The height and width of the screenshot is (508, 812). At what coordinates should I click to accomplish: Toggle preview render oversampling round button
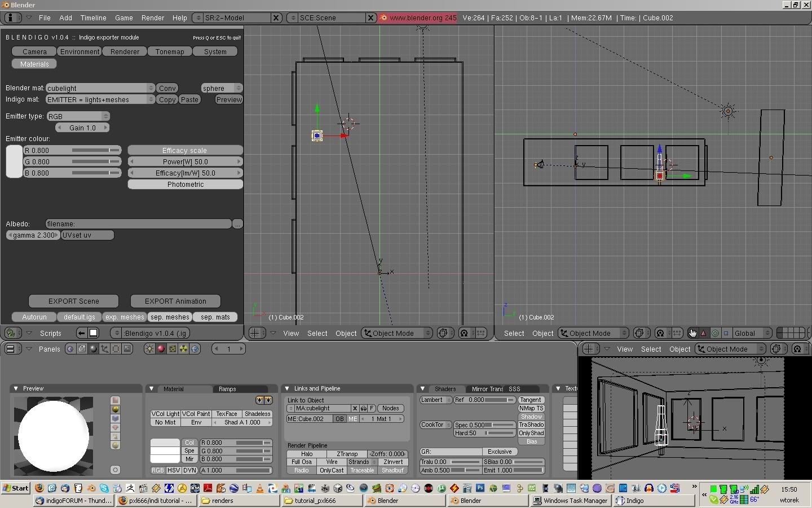pos(116,470)
